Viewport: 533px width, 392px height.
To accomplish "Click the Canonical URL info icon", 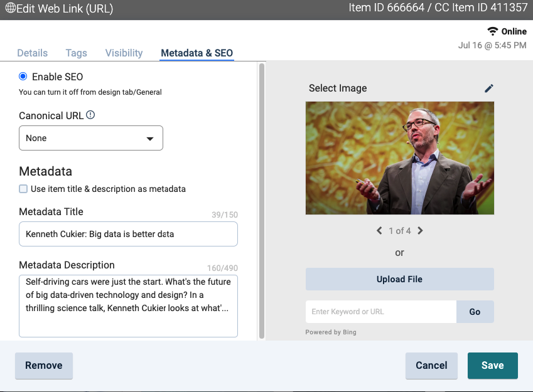I will [x=90, y=115].
